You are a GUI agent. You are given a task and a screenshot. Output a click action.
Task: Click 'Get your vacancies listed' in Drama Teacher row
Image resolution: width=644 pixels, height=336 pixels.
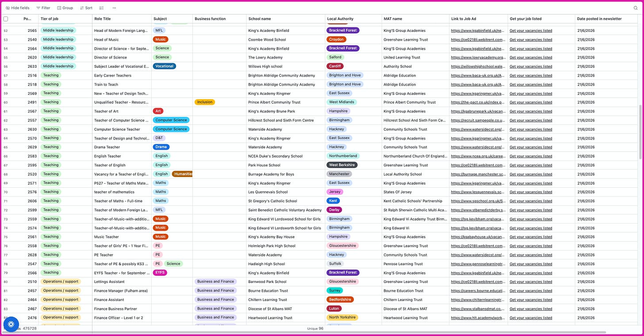point(531,147)
